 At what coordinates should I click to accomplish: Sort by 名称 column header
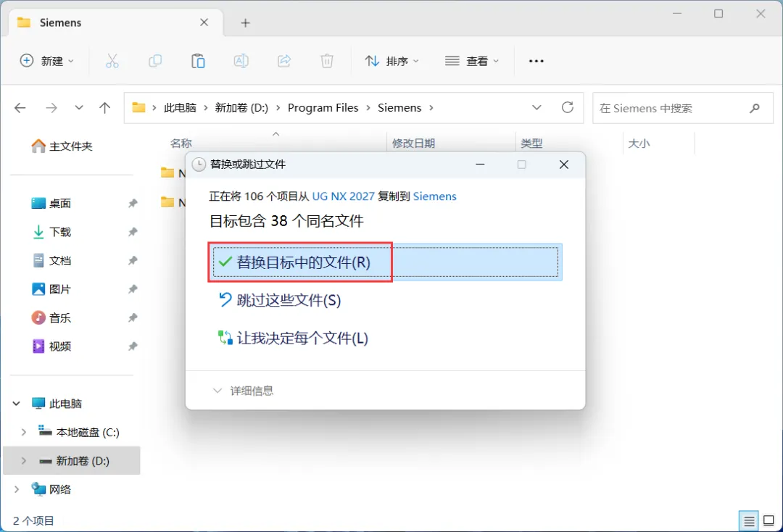tap(181, 144)
